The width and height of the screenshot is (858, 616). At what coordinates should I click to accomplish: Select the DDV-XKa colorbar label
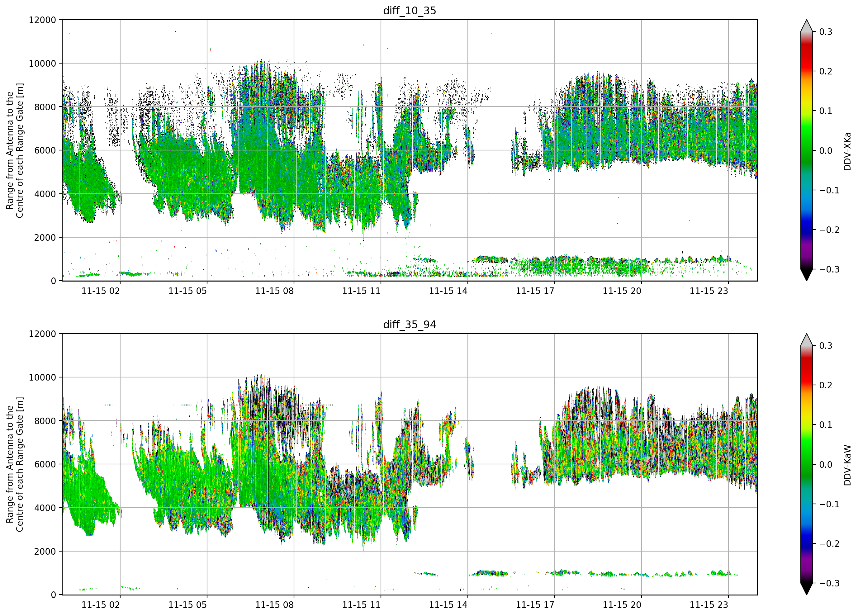[x=847, y=151]
